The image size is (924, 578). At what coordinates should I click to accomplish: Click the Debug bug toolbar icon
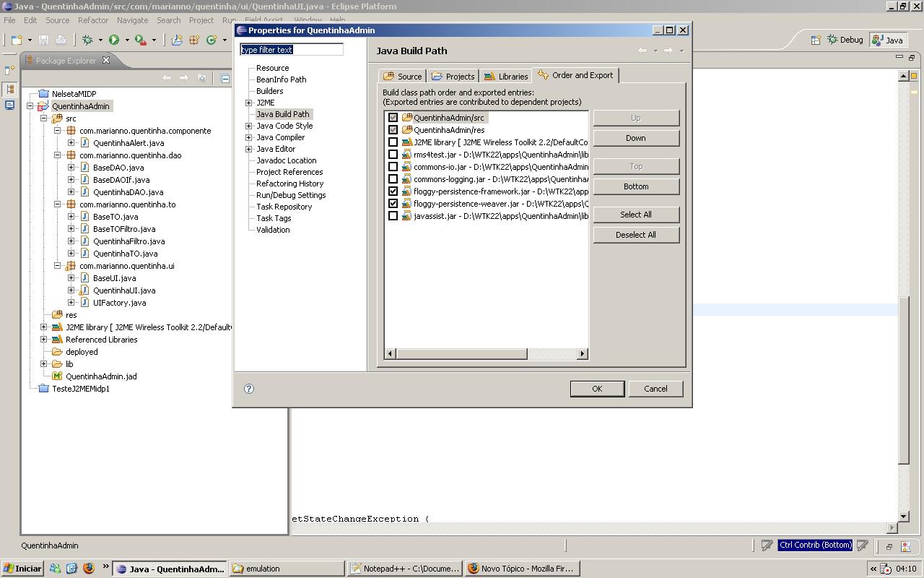[87, 40]
